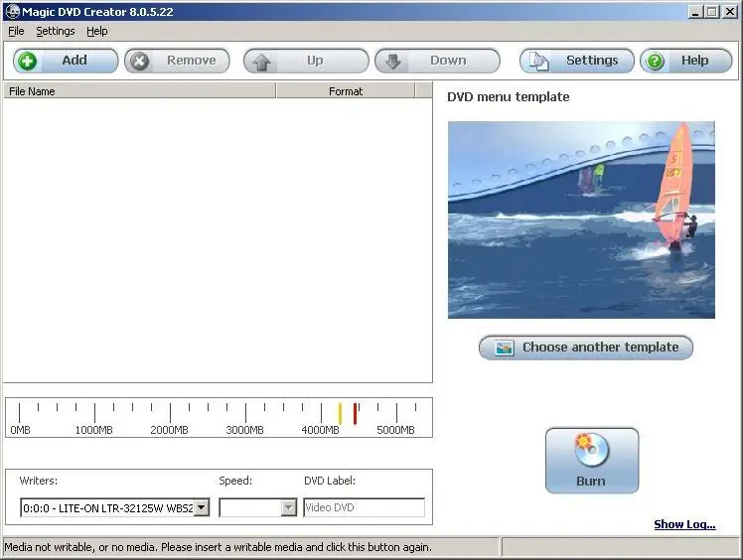743x560 pixels.
Task: Close the Magic DVD Creator window
Action: tap(730, 12)
